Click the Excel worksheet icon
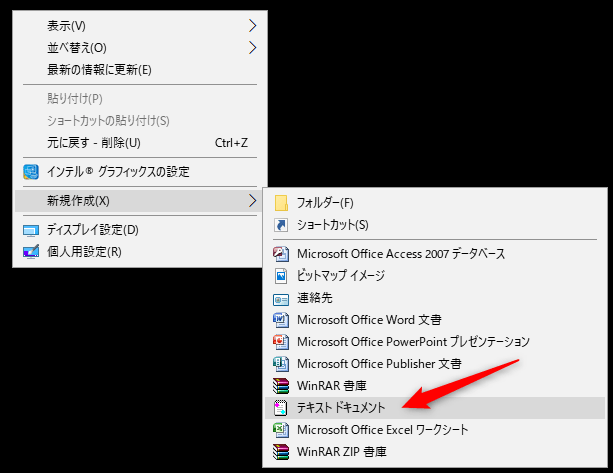This screenshot has height=473, width=613. click(281, 430)
